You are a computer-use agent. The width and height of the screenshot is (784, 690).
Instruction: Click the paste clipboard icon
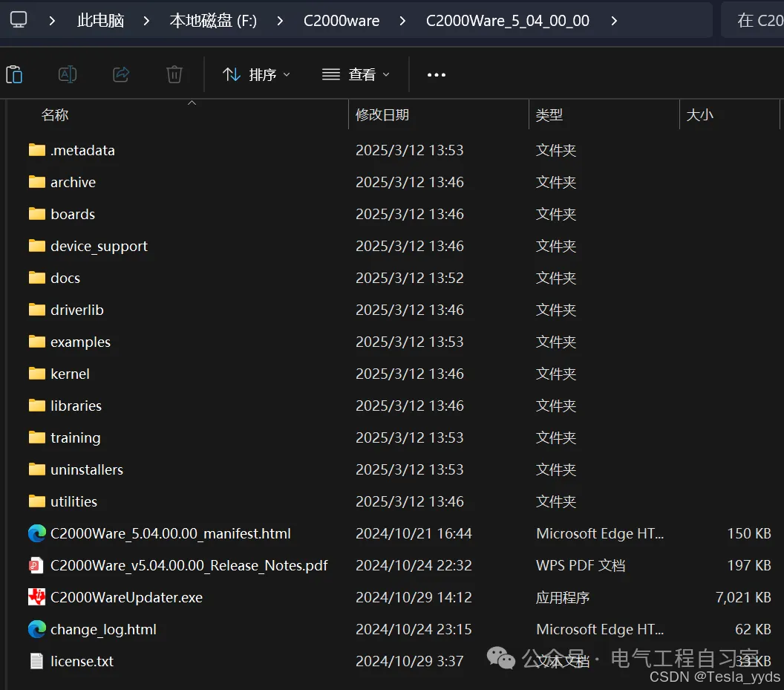15,74
